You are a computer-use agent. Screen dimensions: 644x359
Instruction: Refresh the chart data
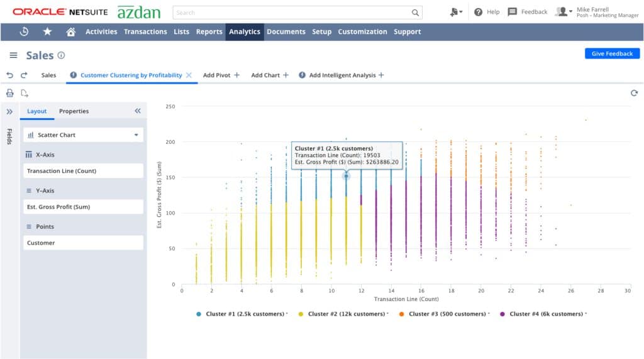(x=634, y=93)
